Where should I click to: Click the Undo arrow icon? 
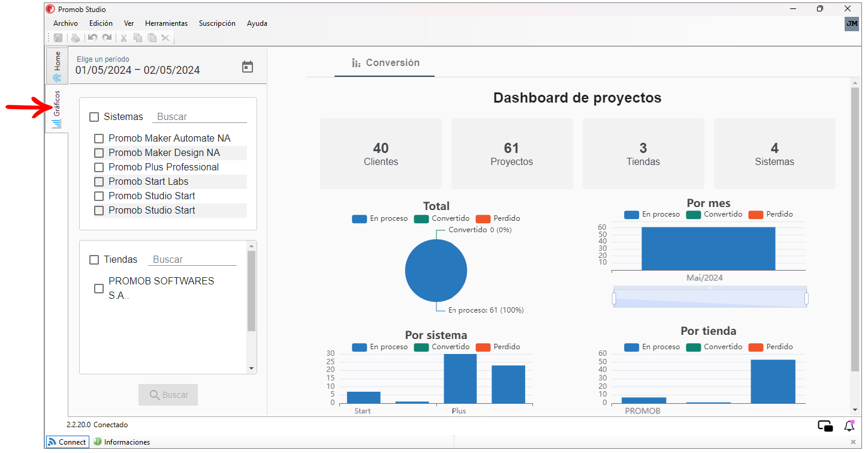click(x=92, y=38)
